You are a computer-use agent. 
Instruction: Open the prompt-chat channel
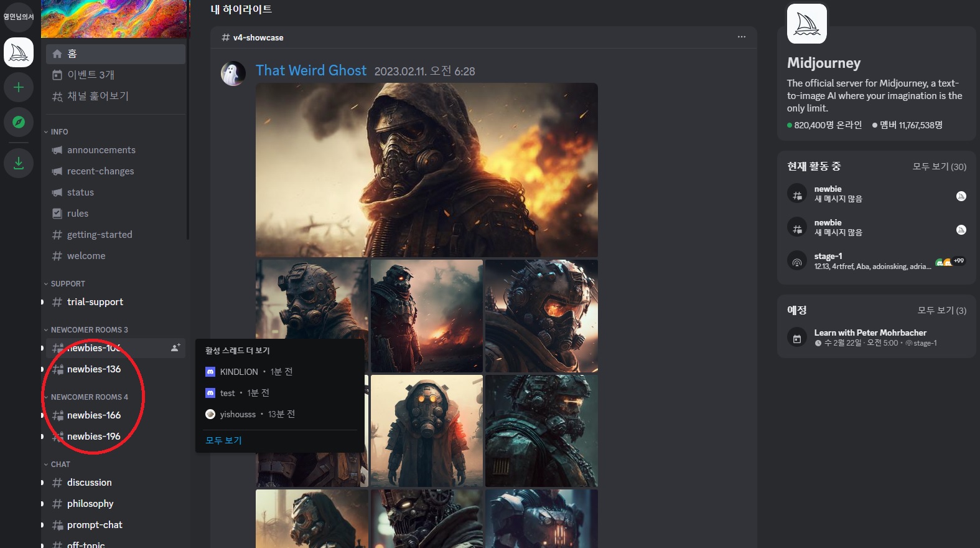(116, 525)
